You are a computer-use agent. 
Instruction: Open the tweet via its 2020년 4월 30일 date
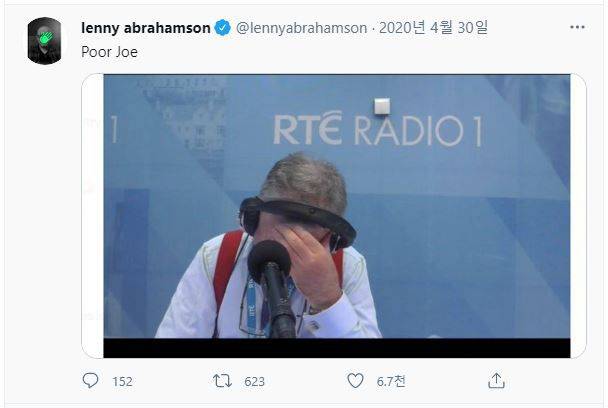(x=433, y=28)
